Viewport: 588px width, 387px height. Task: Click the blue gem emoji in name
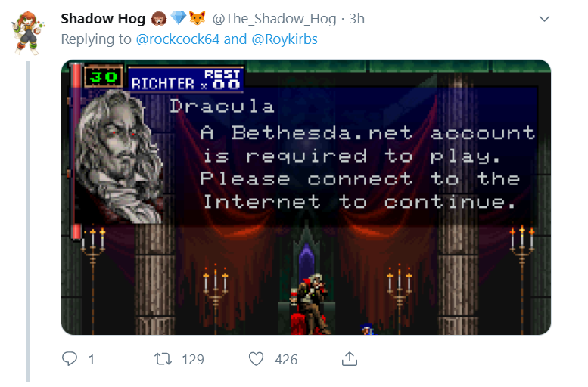tap(178, 18)
